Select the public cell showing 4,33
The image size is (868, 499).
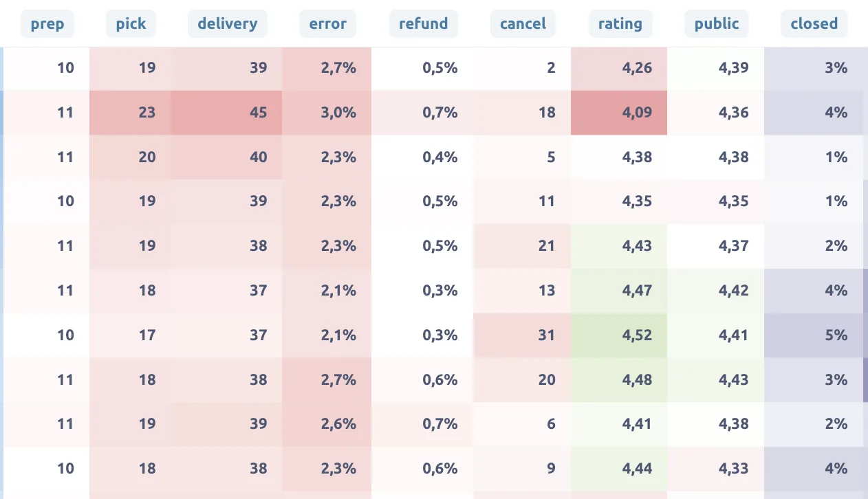point(715,469)
